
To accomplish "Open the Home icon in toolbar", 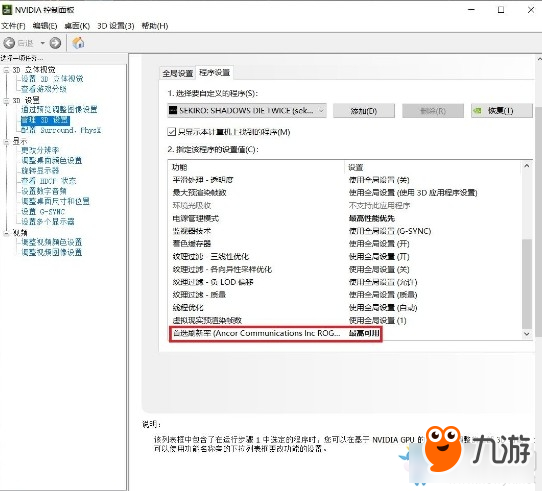I will [78, 43].
